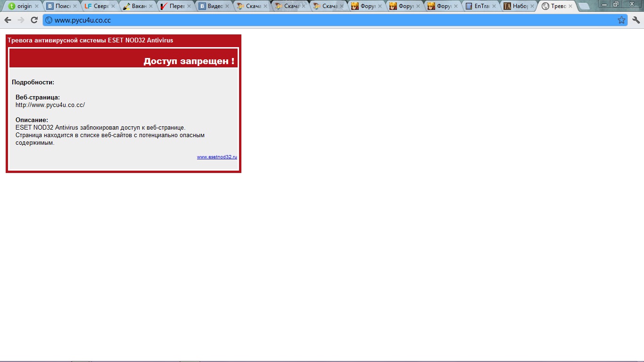Close the Вакан tab

coord(150,7)
